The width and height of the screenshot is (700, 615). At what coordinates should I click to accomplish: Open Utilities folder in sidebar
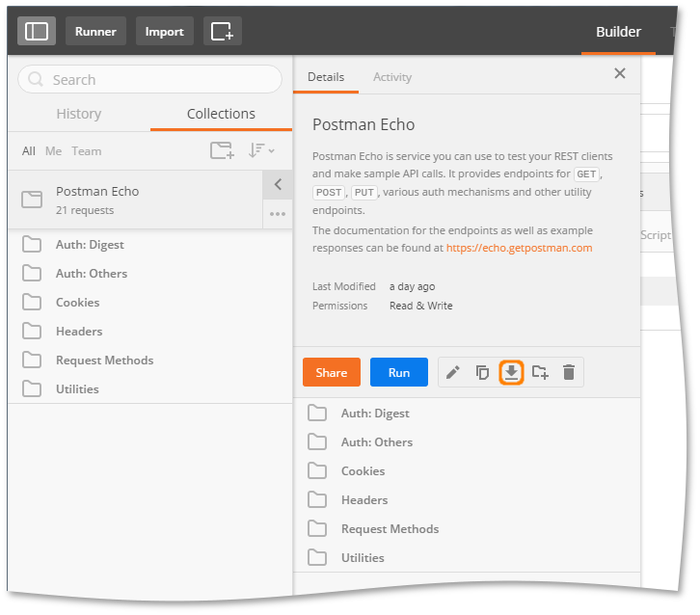149,389
